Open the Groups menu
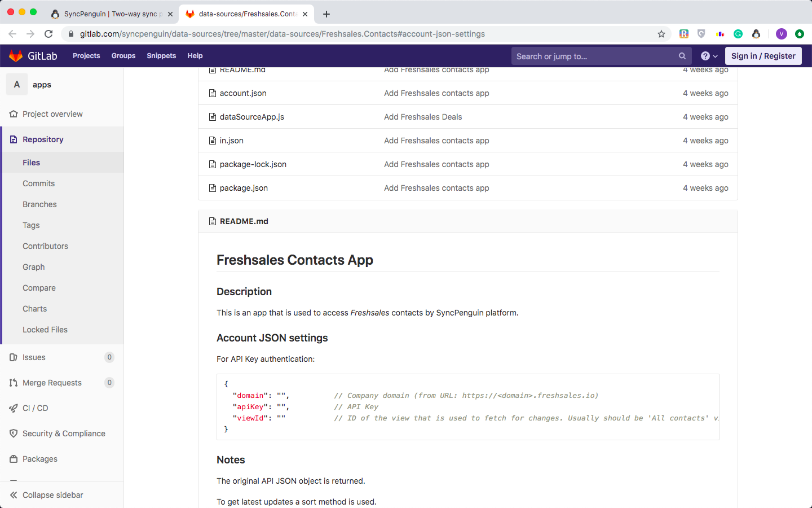This screenshot has width=812, height=508. point(123,56)
